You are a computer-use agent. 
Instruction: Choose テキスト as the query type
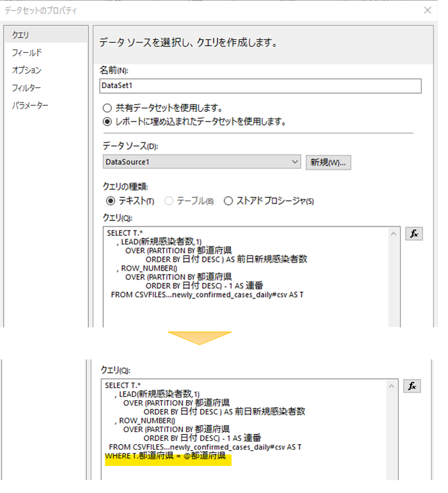[110, 201]
